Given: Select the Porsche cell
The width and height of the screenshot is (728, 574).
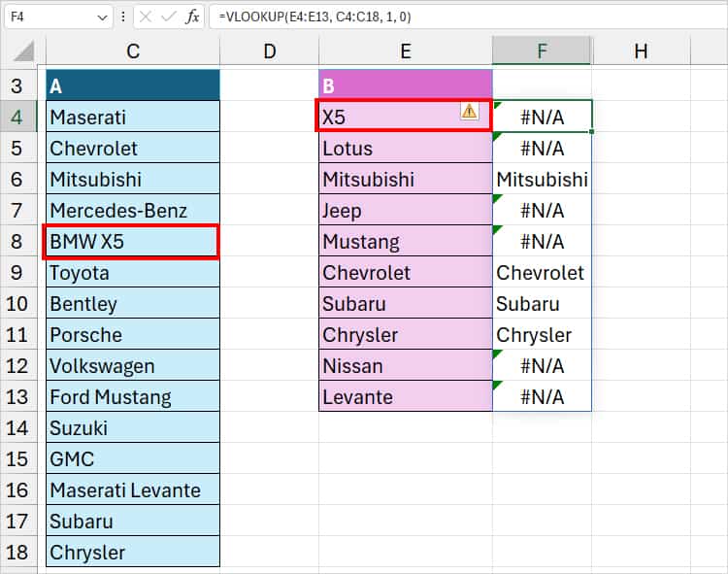Looking at the screenshot, I should [133, 334].
